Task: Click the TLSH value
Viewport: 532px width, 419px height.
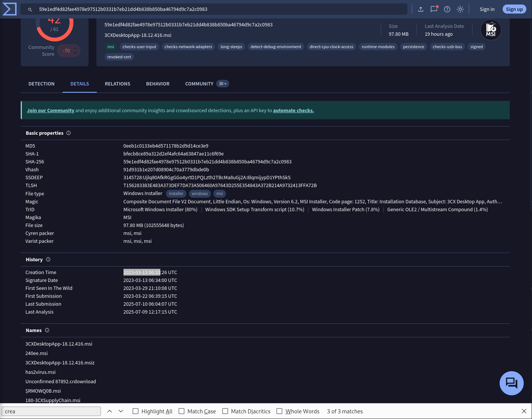Action: [220, 185]
